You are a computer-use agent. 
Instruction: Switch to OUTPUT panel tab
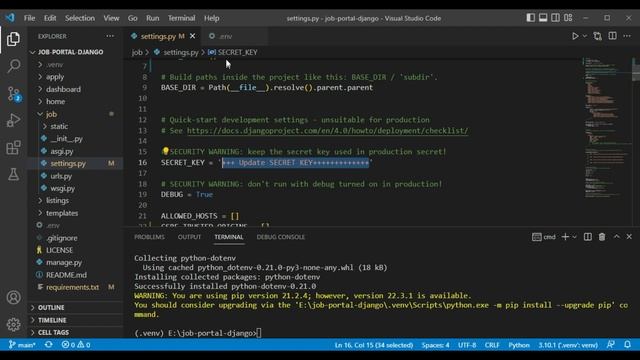point(189,237)
